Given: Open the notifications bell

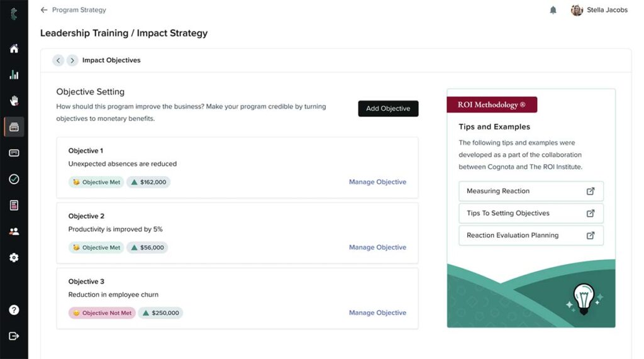Looking at the screenshot, I should [553, 10].
